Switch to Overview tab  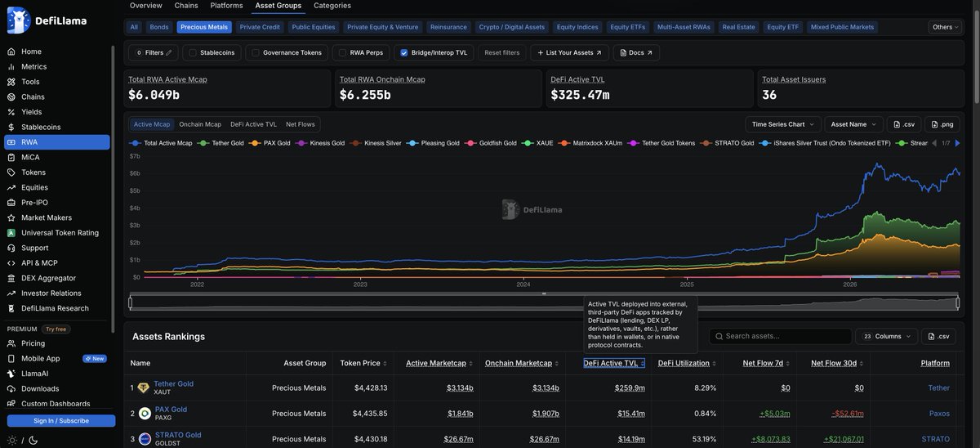click(145, 6)
